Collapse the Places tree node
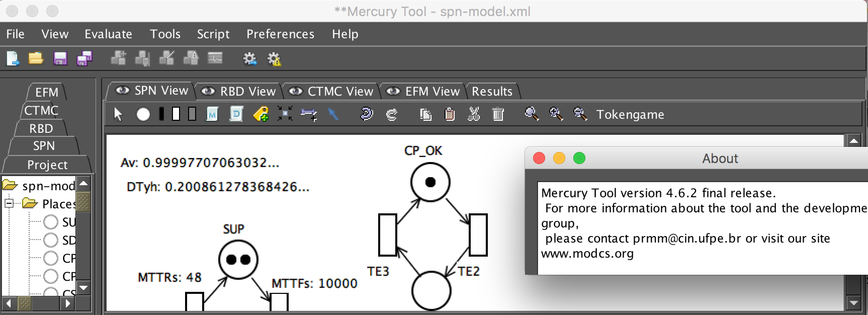868x315 pixels. [x=9, y=204]
